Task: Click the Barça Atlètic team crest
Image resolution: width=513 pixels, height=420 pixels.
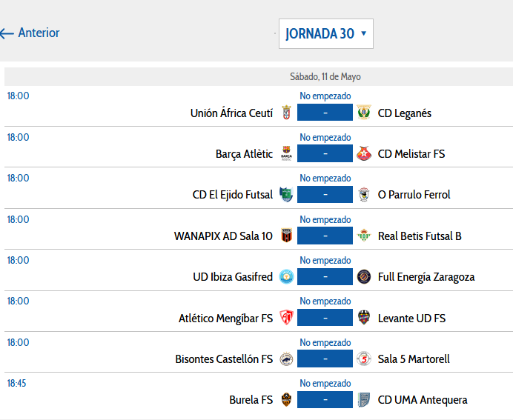Action: [286, 153]
